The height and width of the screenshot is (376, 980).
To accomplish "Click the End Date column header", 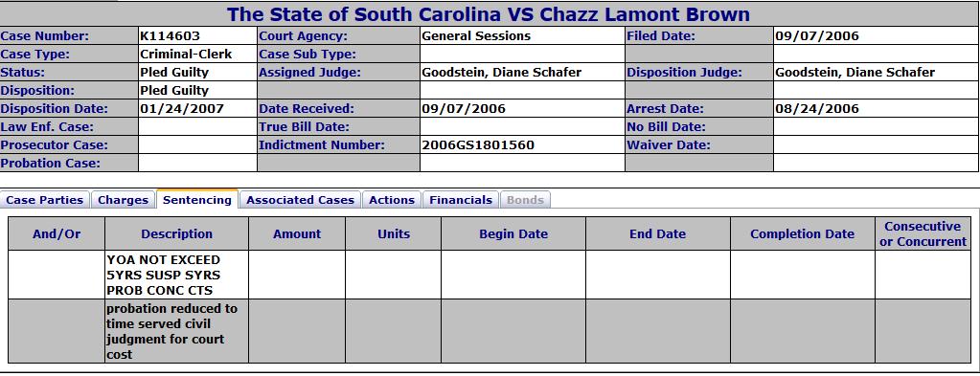I will (x=657, y=233).
